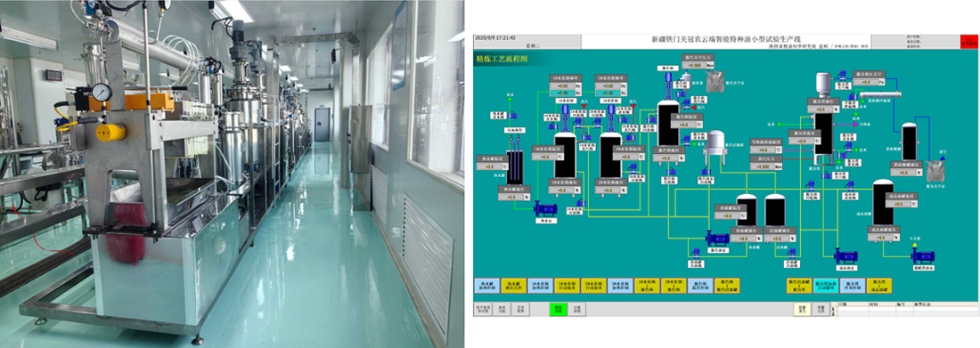Open the alarm record button beside alarm reset
Image resolution: width=980 pixels, height=348 pixels.
coord(820,309)
